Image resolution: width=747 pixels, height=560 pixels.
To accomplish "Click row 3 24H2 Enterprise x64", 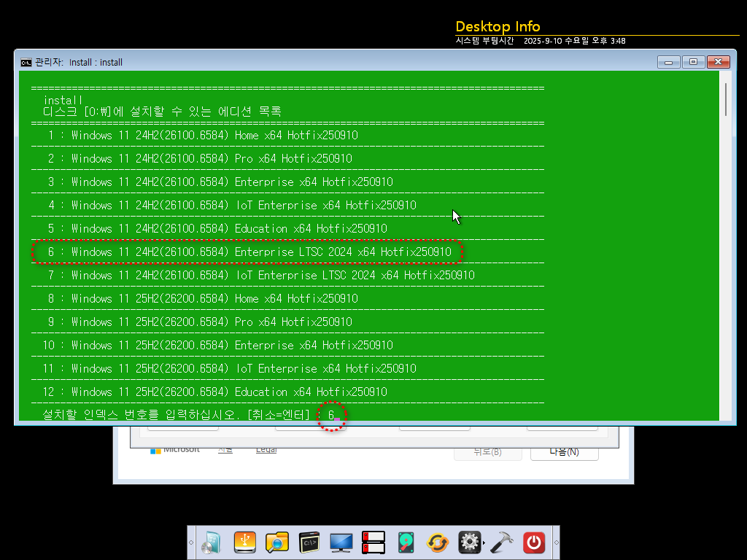I will tap(220, 182).
